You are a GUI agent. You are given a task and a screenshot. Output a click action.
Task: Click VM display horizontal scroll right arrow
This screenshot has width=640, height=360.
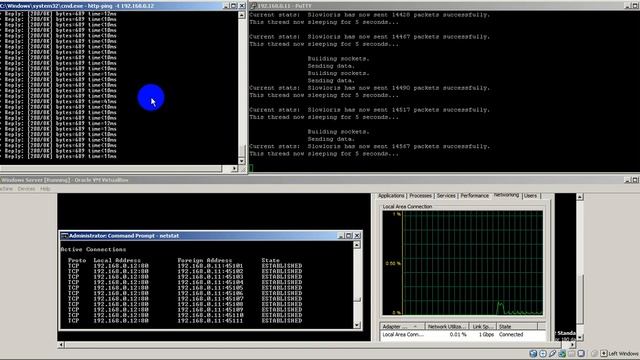coord(573,345)
